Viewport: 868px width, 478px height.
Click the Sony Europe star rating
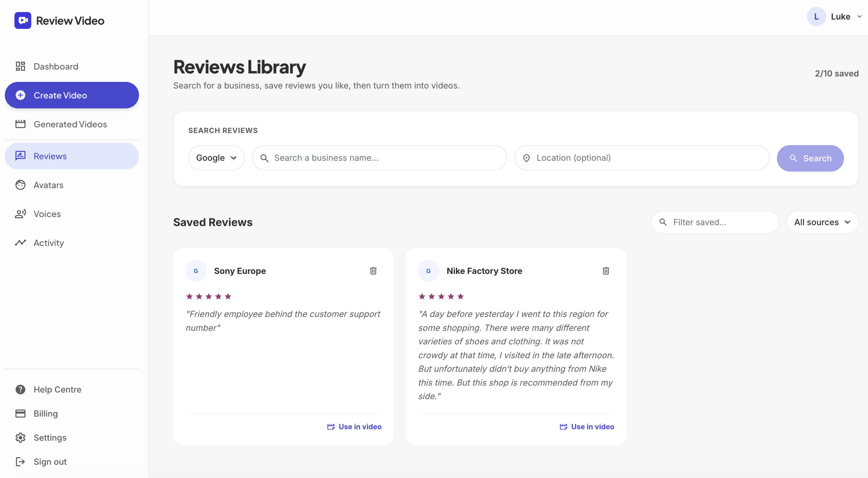208,296
